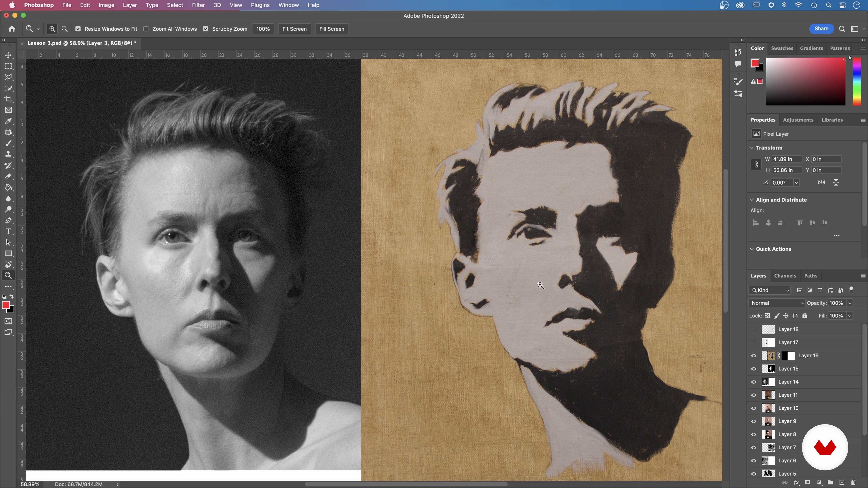Select the Rectangle shape tool
Viewport: 868px width, 488px height.
click(x=8, y=253)
